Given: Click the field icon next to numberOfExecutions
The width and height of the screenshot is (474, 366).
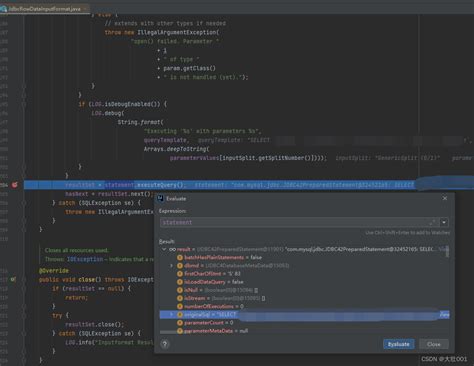Looking at the screenshot, I should click(x=180, y=306).
